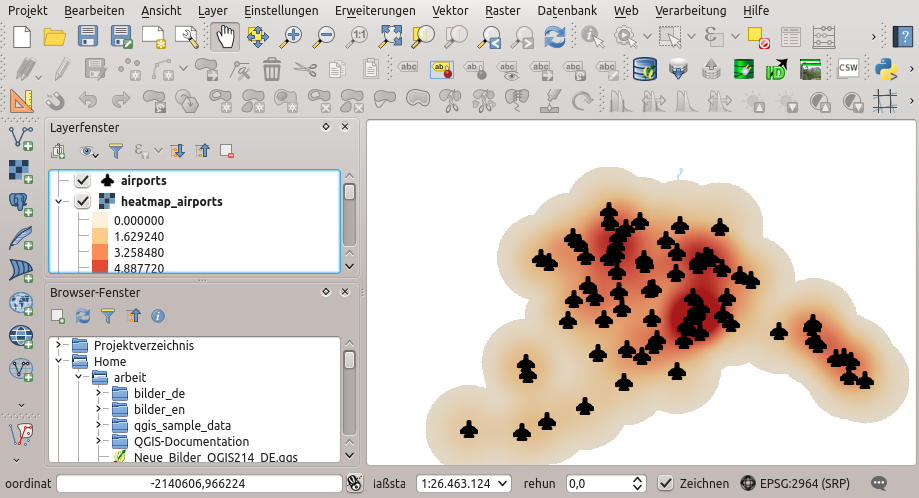Image resolution: width=919 pixels, height=498 pixels.
Task: Expand the Projektverzeichnis tree node
Action: tap(58, 345)
